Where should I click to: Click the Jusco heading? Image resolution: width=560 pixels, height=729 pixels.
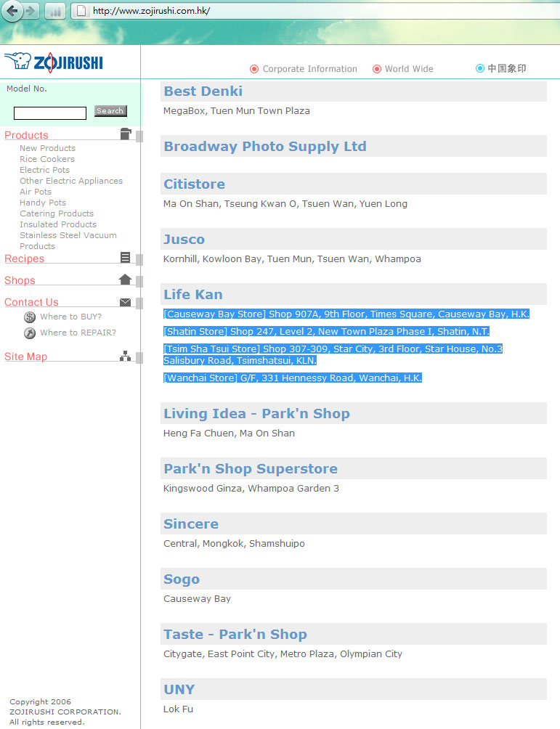click(x=184, y=240)
